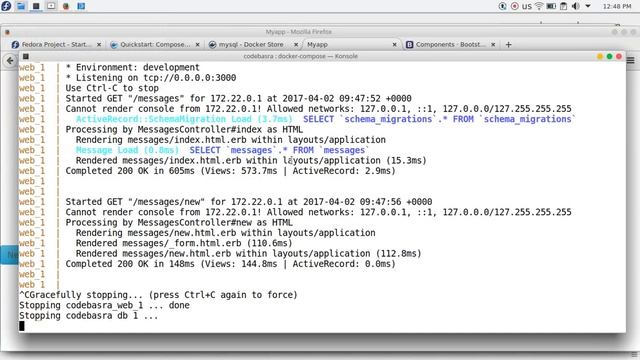Go back in Firefox history
Image resolution: width=640 pixels, height=360 pixels.
click(x=10, y=61)
